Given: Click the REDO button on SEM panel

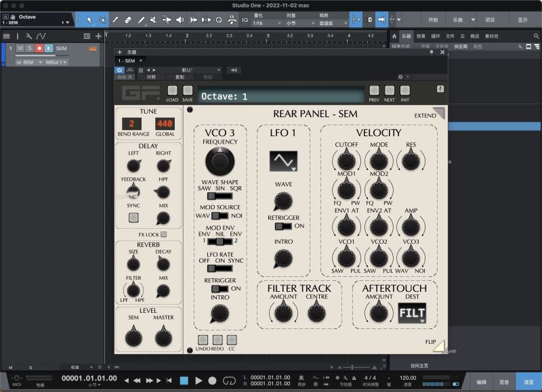Looking at the screenshot, I should (217, 340).
